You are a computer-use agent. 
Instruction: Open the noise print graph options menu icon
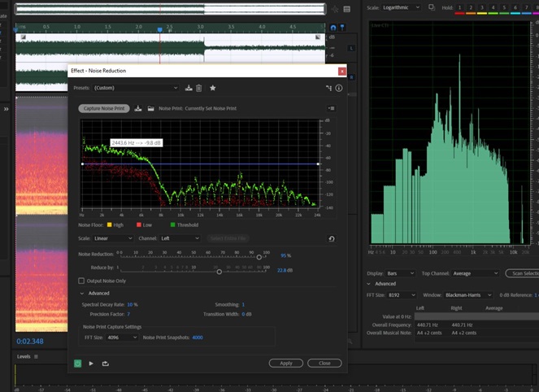pos(332,108)
